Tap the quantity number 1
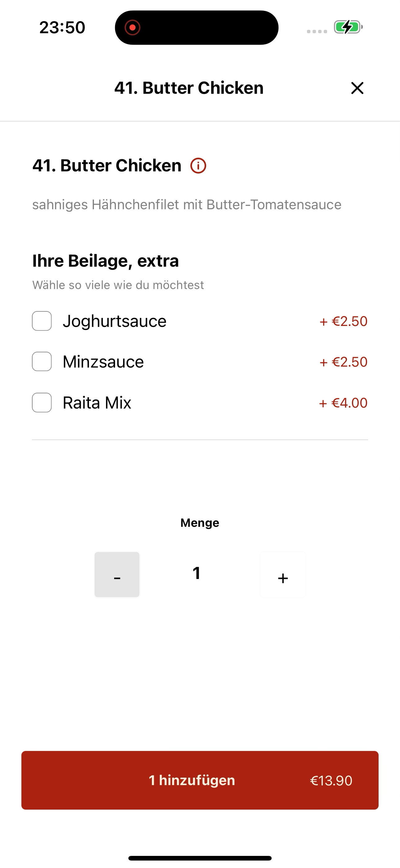Screen dimensions: 400x868 pos(197,573)
